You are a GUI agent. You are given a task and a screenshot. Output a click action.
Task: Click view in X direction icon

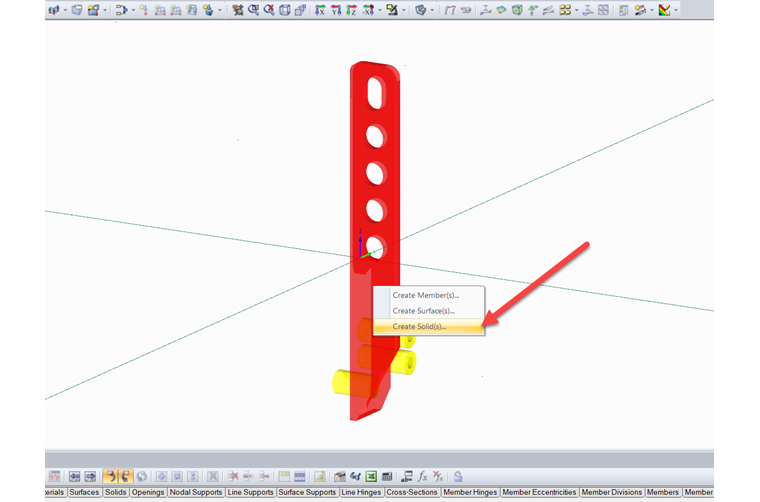320,10
